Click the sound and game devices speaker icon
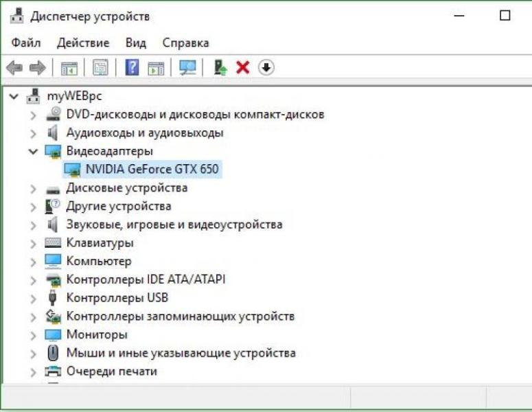 (53, 225)
